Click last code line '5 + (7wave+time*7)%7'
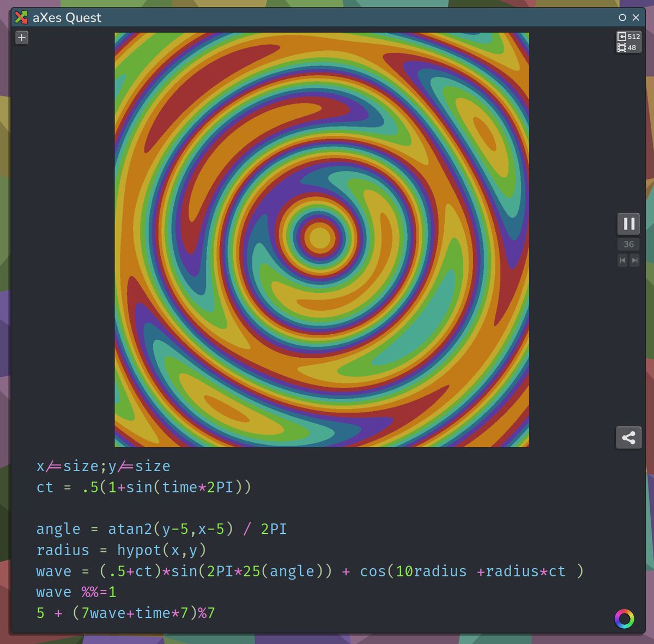The image size is (654, 644). point(126,613)
